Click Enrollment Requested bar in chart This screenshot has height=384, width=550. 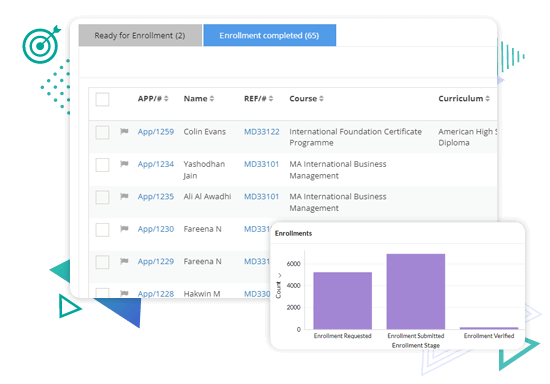click(342, 301)
